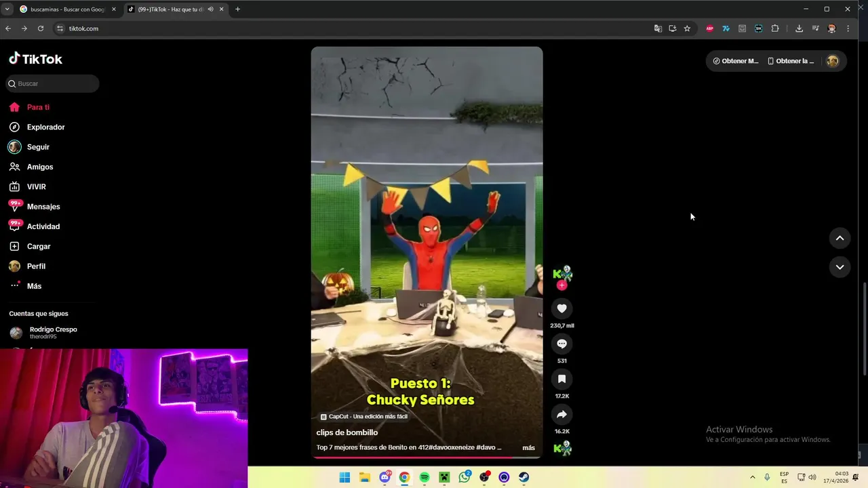Open profile avatar in top-right pill
The height and width of the screenshot is (488, 868).
[833, 61]
